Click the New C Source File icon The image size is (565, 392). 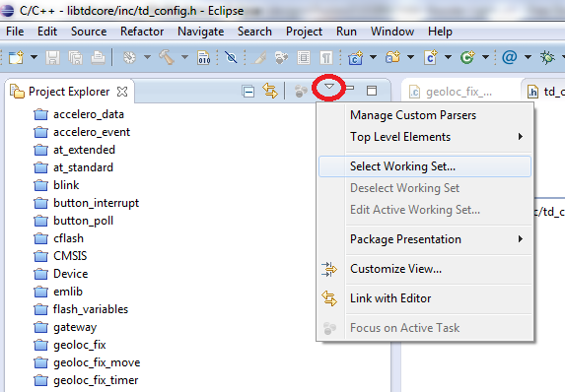click(430, 57)
